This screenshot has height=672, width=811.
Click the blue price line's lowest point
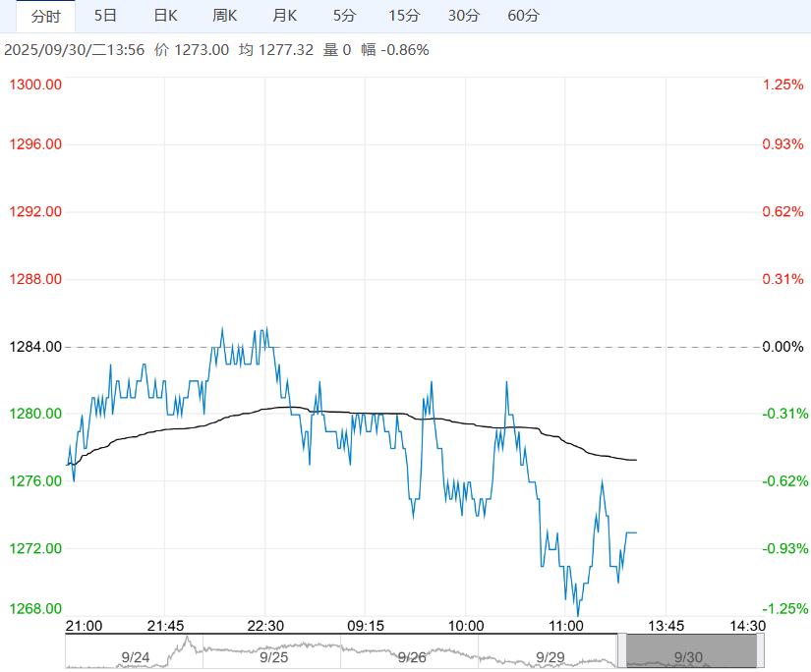click(x=577, y=615)
